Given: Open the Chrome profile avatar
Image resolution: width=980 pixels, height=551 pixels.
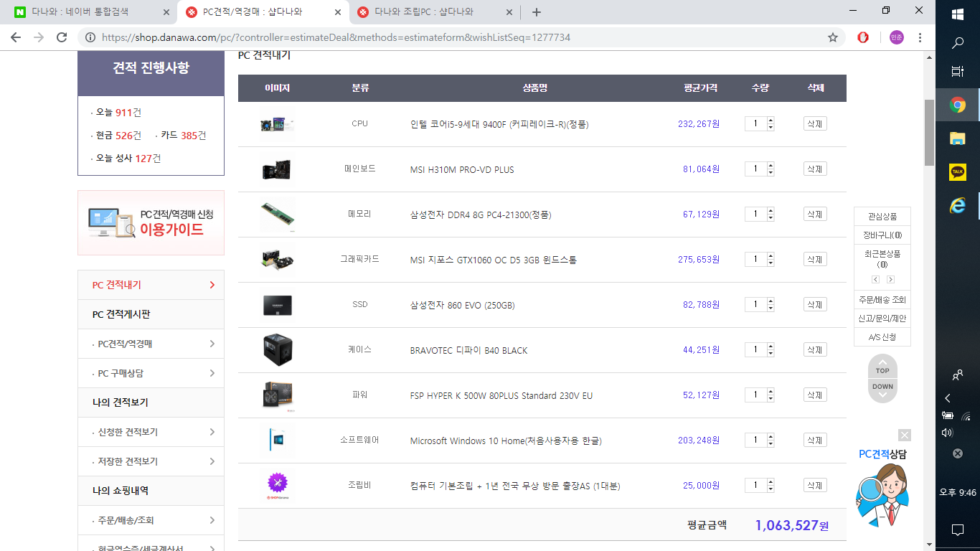Looking at the screenshot, I should pos(897,37).
